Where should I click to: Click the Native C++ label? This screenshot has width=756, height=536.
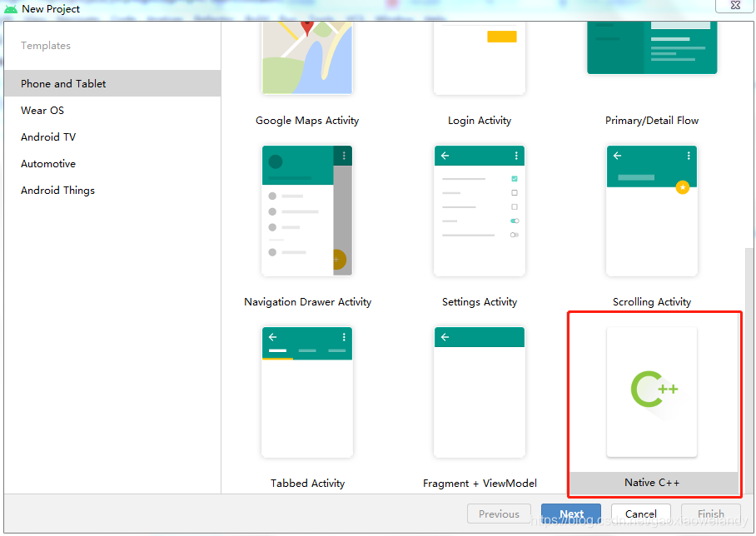652,483
